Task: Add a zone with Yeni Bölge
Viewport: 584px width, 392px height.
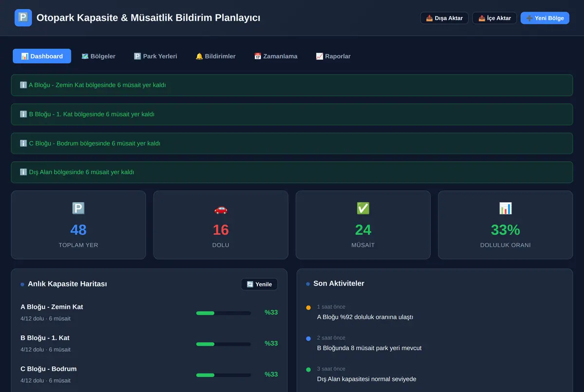Action: point(545,18)
